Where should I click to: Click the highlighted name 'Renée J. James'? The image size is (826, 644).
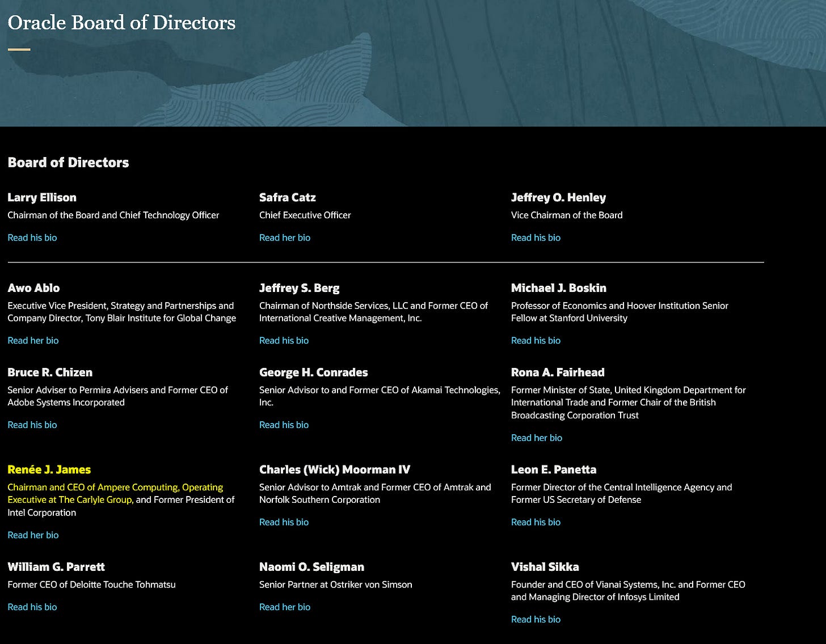click(49, 469)
